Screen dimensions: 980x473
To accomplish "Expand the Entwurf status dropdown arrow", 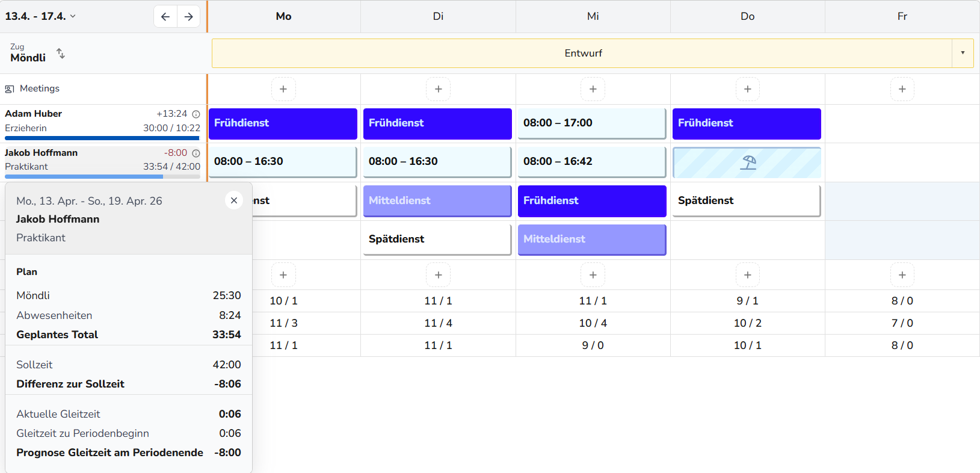I will (x=963, y=53).
